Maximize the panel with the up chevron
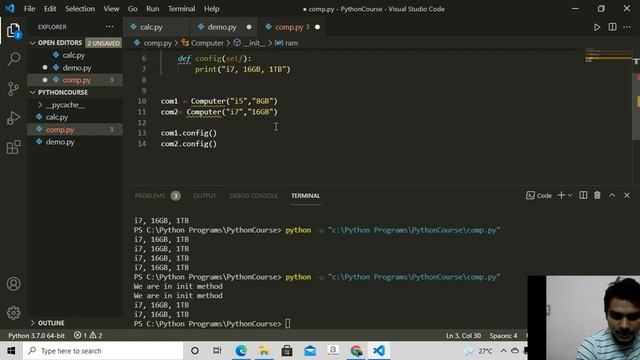Viewport: 640px width, 360px height. [612, 196]
